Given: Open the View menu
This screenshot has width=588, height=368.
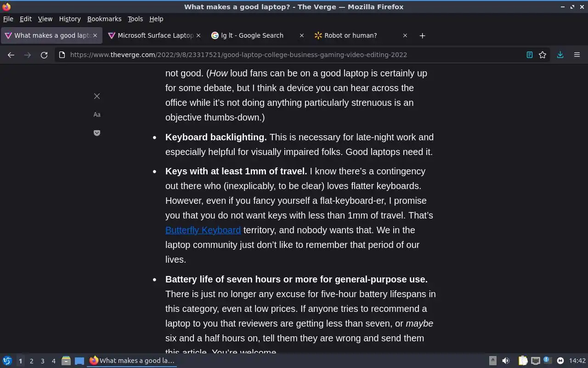Looking at the screenshot, I should tap(45, 19).
